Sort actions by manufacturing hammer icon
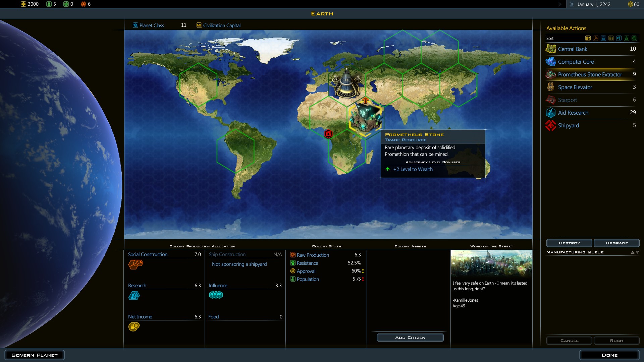 tap(596, 38)
